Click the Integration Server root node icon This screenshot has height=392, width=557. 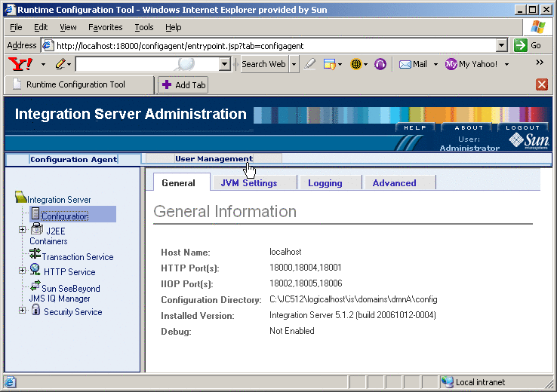(x=21, y=198)
